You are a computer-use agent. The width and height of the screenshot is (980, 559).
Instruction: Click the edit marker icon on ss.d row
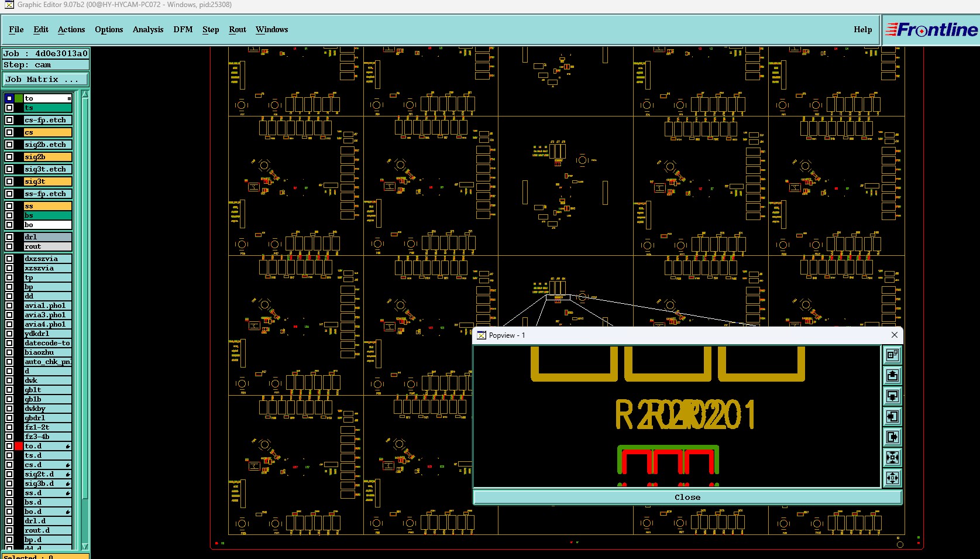(x=68, y=493)
